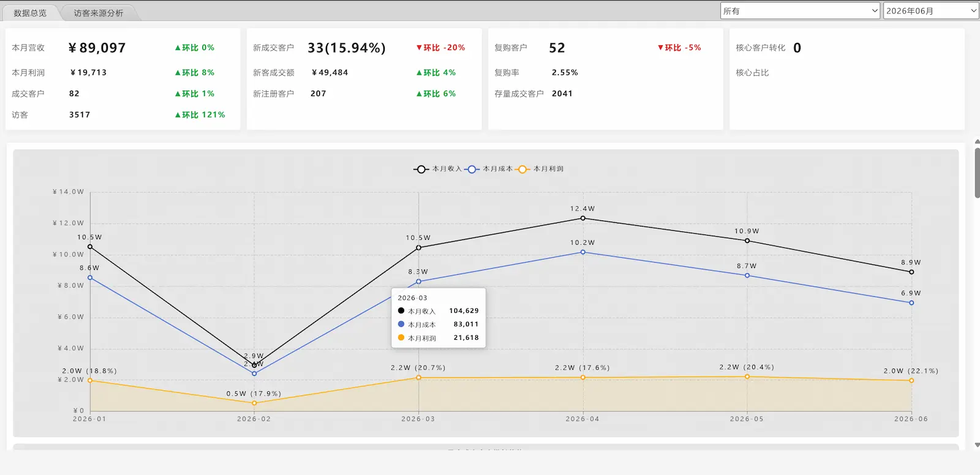Click the 核心客户转化 label
Viewport: 980px width, 475px height.
click(761, 48)
